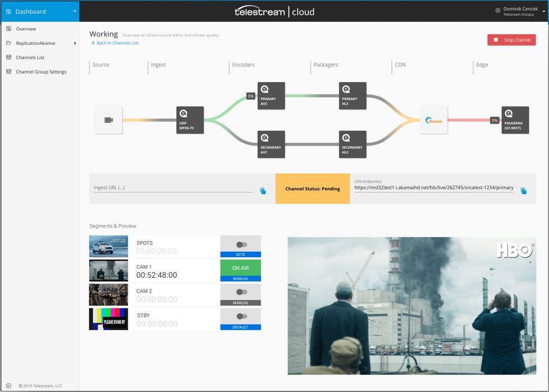Click the DEFAULT label under STBY
Image resolution: width=549 pixels, height=392 pixels.
pos(240,327)
